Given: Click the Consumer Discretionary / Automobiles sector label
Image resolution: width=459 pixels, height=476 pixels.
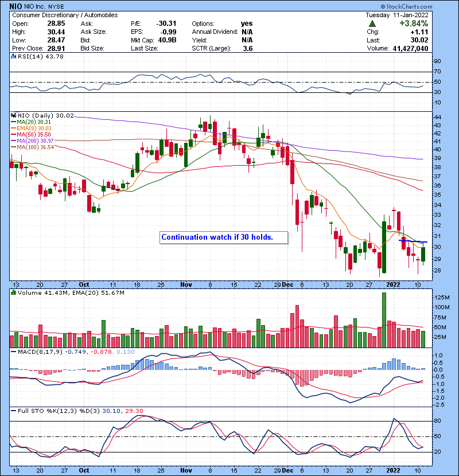Looking at the screenshot, I should (x=65, y=15).
